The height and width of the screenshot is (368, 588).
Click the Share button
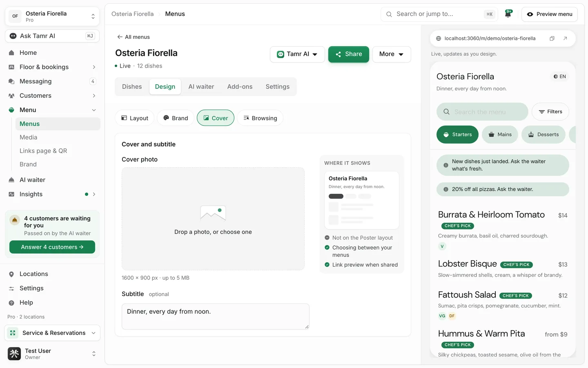[349, 54]
